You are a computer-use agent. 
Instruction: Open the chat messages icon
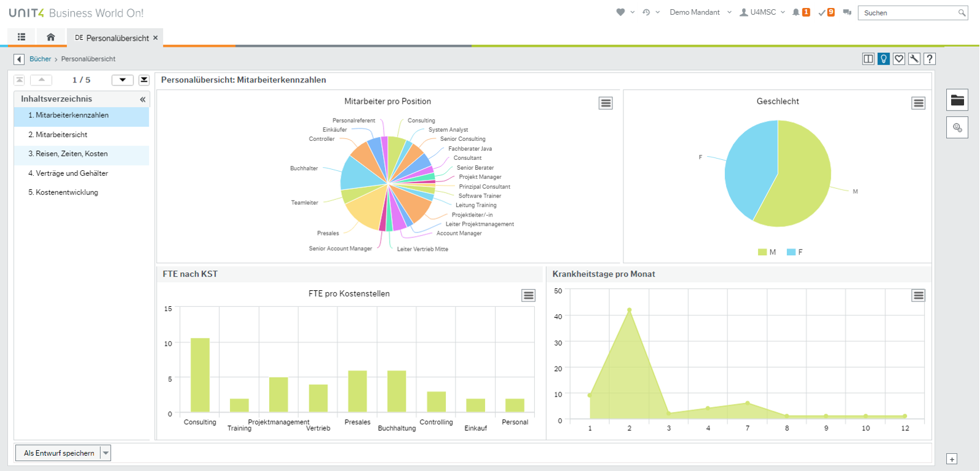click(x=847, y=12)
